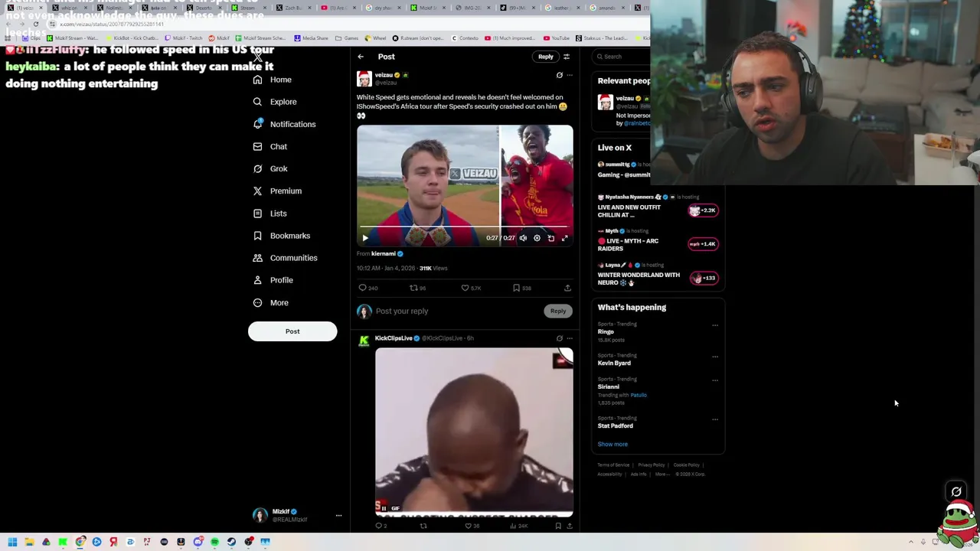Play the veizau video
Screen dimensions: 980x551
coord(365,238)
